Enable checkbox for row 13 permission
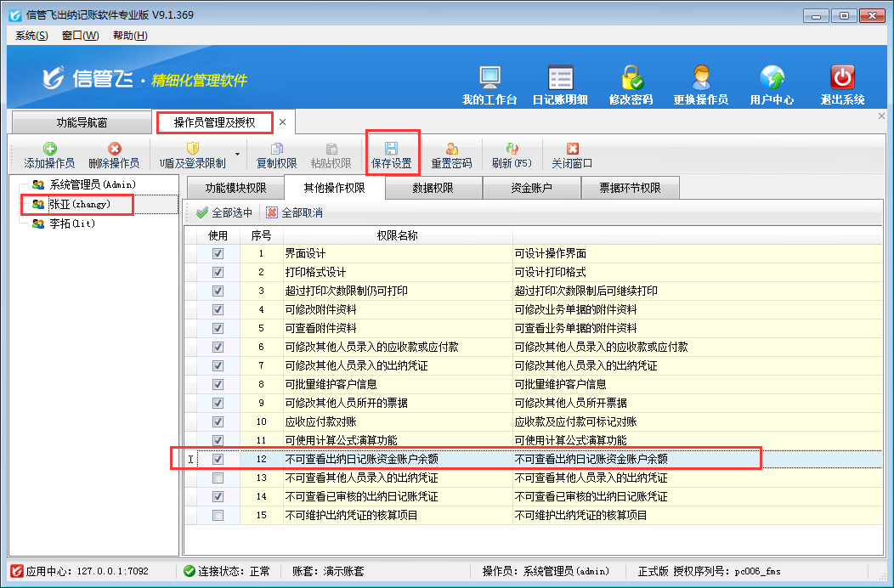The height and width of the screenshot is (588, 894). pos(218,478)
